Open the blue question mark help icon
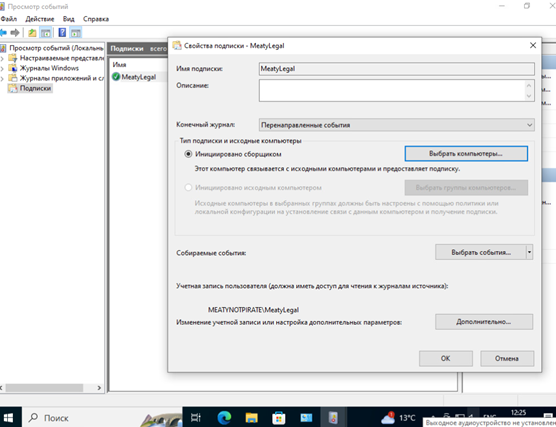Image resolution: width=556 pixels, height=427 pixels. click(62, 33)
